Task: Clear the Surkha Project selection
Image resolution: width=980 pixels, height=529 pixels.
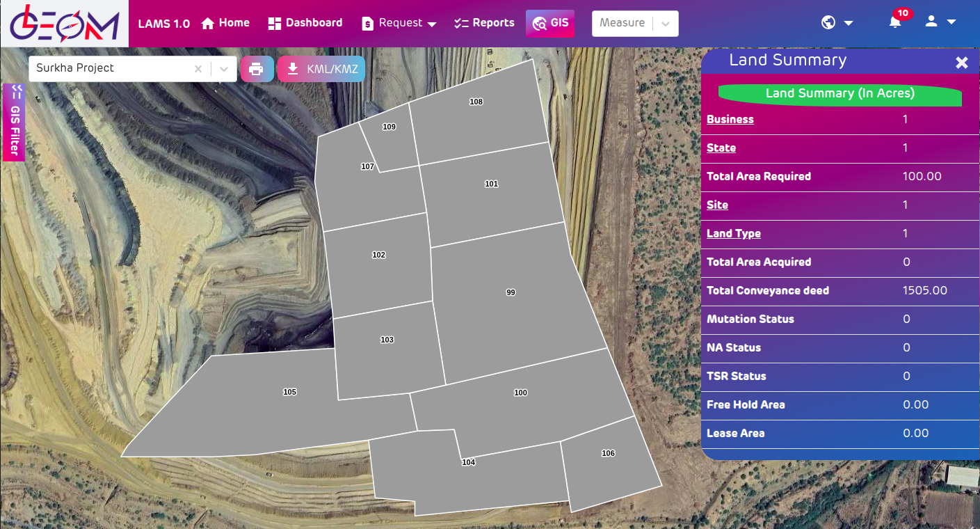Action: (198, 69)
